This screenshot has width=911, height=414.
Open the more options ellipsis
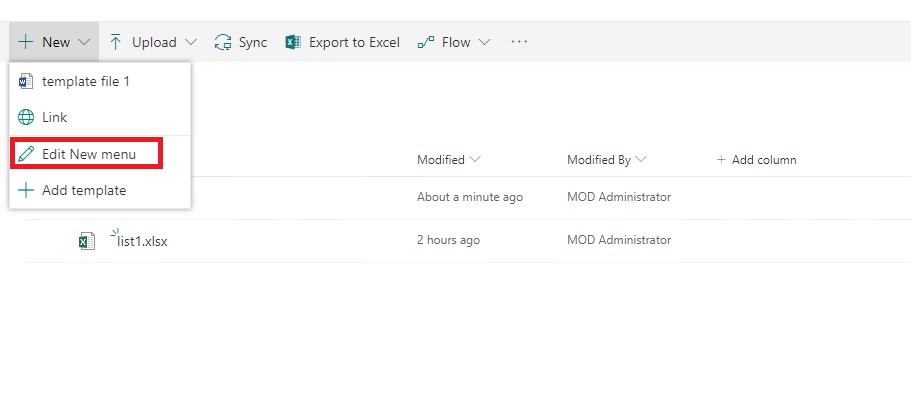(x=519, y=42)
